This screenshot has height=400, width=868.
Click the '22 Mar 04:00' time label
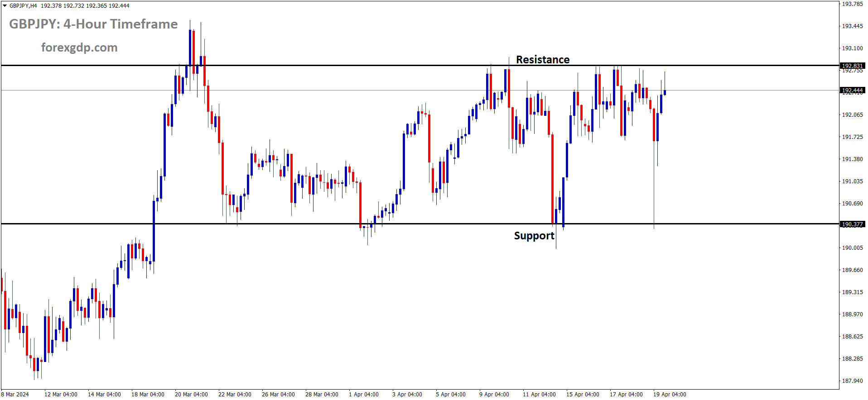pyautogui.click(x=235, y=395)
